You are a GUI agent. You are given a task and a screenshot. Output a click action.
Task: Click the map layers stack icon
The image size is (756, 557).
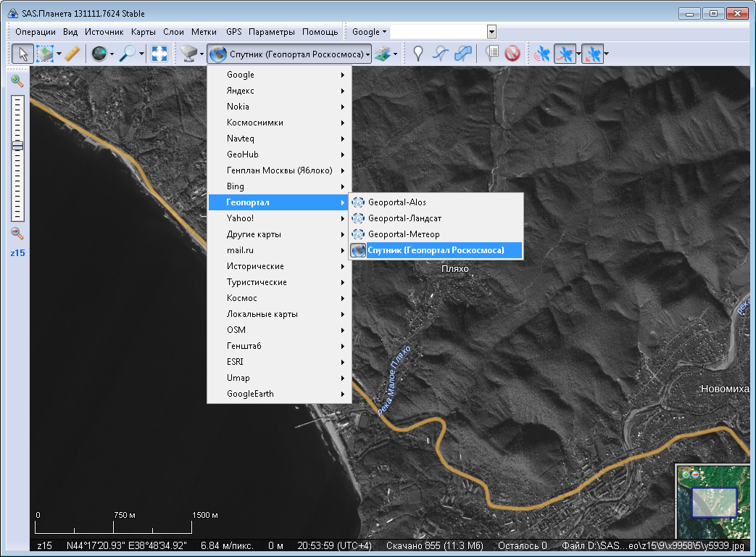tap(382, 54)
